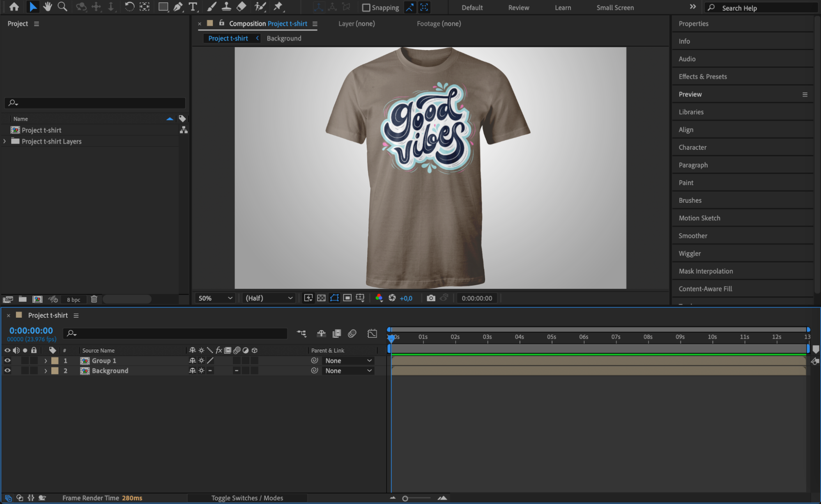The width and height of the screenshot is (821, 504).
Task: Select the Eraser tool
Action: pyautogui.click(x=241, y=7)
